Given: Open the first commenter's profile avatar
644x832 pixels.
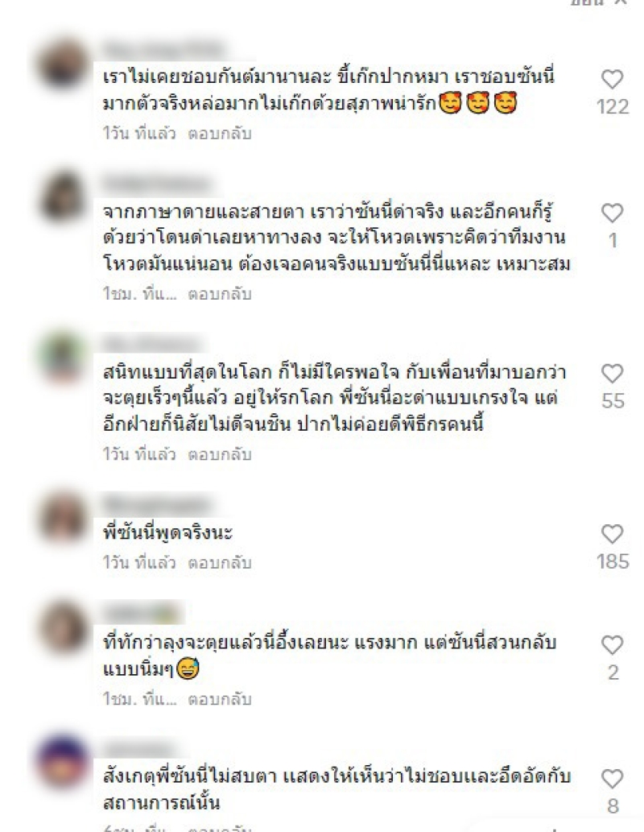Looking at the screenshot, I should pos(64,64).
